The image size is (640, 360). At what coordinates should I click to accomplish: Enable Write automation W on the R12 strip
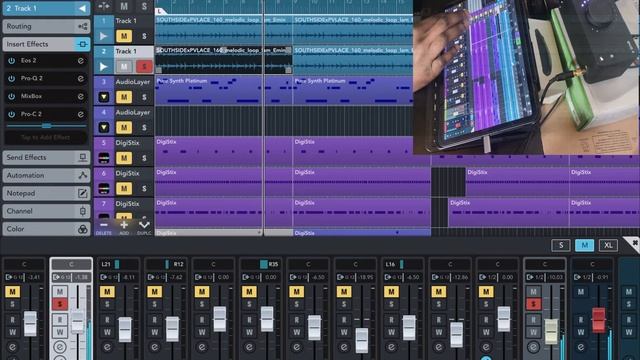pos(154,332)
